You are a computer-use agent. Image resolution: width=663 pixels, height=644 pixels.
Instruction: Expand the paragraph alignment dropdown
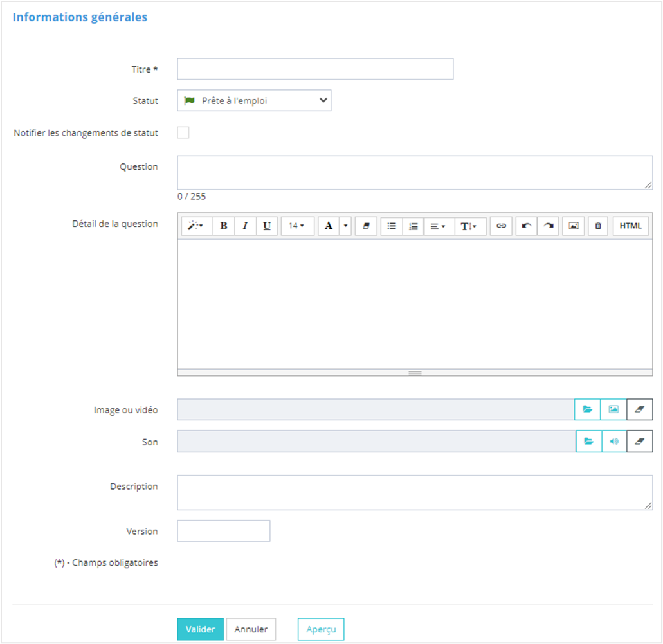pos(439,226)
